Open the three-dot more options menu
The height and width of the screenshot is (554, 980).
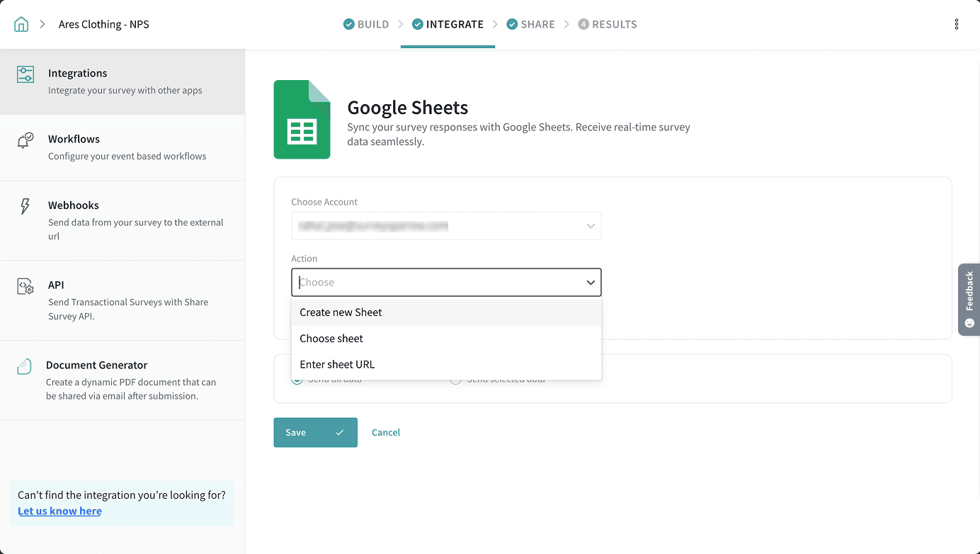click(x=957, y=24)
